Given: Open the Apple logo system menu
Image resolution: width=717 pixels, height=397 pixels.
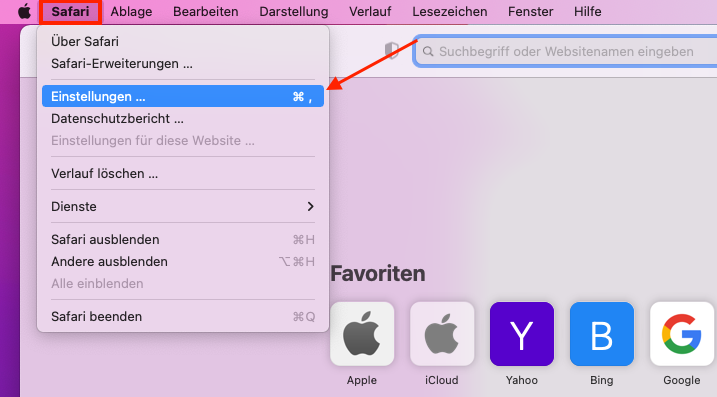Looking at the screenshot, I should pyautogui.click(x=24, y=11).
